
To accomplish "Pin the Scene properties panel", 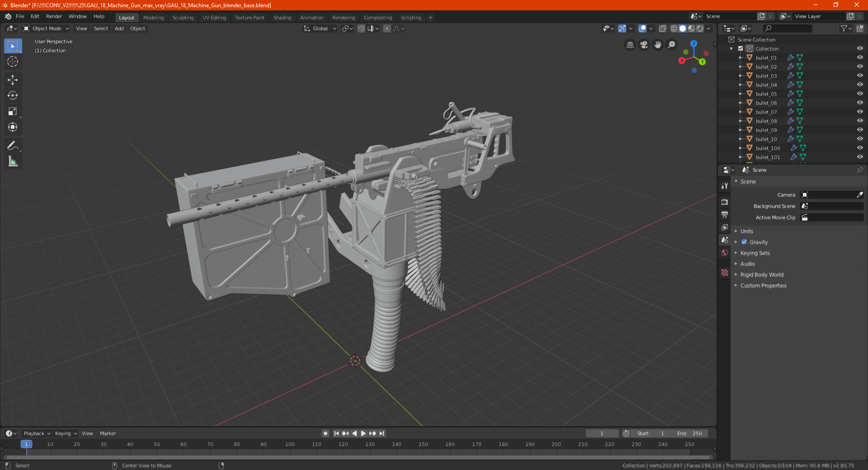I will click(x=859, y=170).
